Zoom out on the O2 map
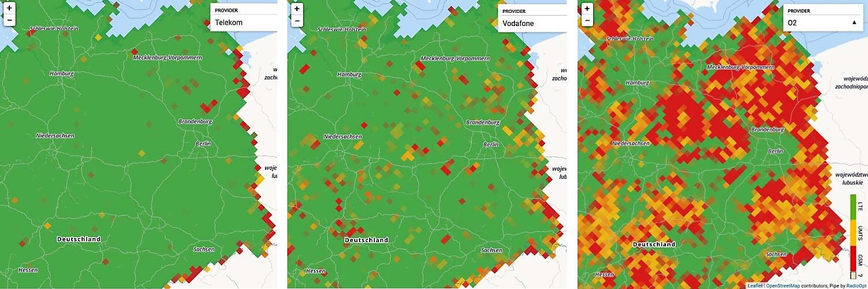The image size is (868, 289). coord(587,20)
